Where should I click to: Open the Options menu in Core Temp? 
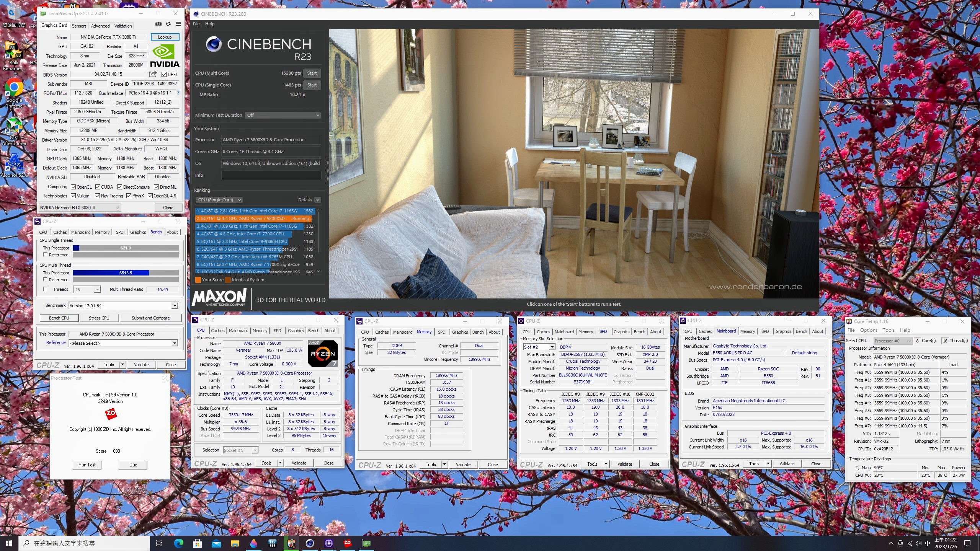pyautogui.click(x=869, y=330)
